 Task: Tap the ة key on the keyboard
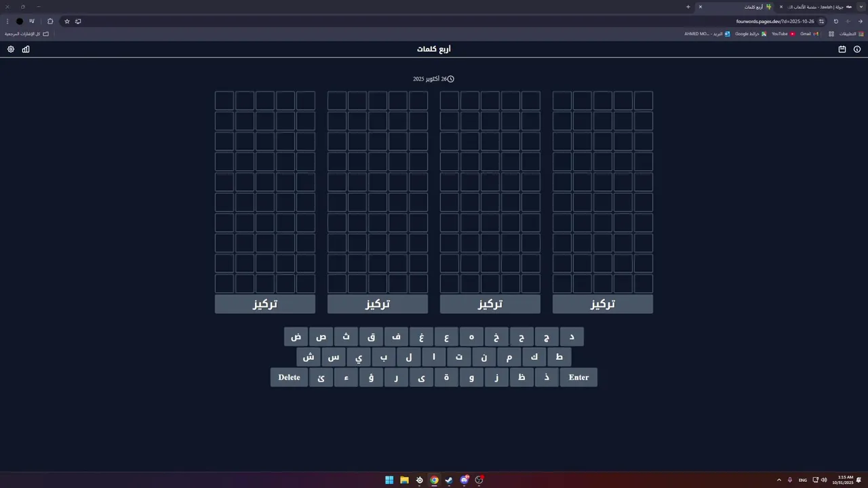[x=446, y=378]
